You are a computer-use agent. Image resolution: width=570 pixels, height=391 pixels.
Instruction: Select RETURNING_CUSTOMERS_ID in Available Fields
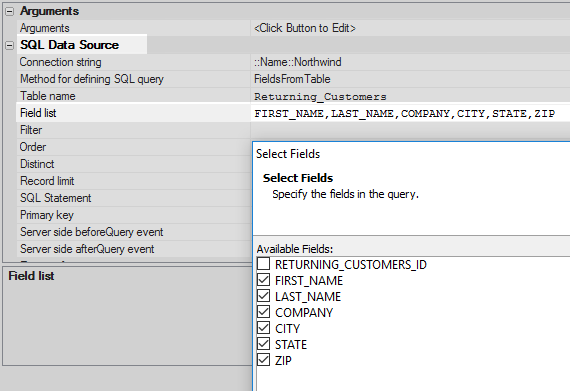(351, 265)
